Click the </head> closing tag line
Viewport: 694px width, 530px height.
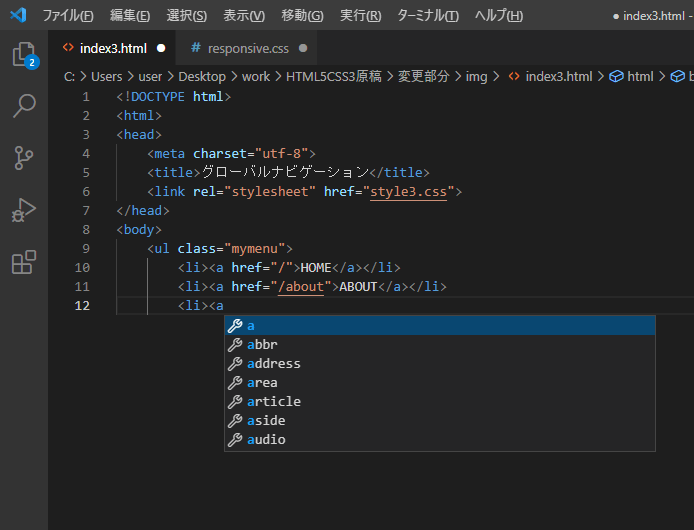click(x=143, y=211)
